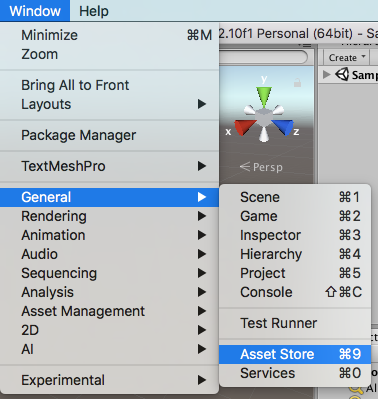
Task: Select Package Manager from Window menu
Action: pos(109,135)
